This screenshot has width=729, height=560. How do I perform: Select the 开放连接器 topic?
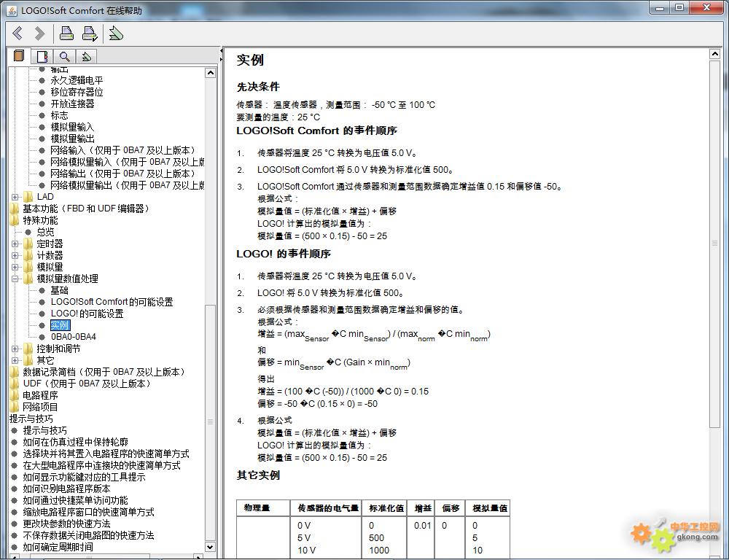72,104
